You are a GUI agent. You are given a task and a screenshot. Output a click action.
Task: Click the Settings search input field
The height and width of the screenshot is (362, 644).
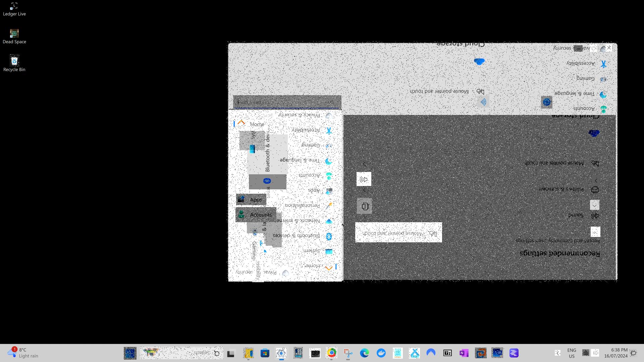(x=286, y=102)
